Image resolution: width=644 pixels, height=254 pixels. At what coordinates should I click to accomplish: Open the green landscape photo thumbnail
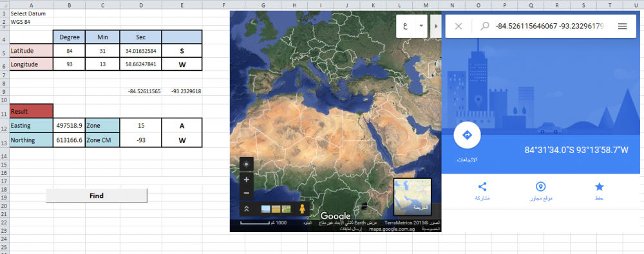pos(287,209)
